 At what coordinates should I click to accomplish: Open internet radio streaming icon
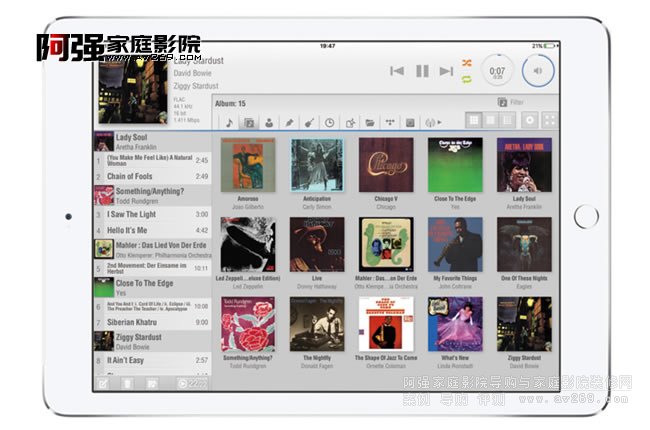pos(433,122)
